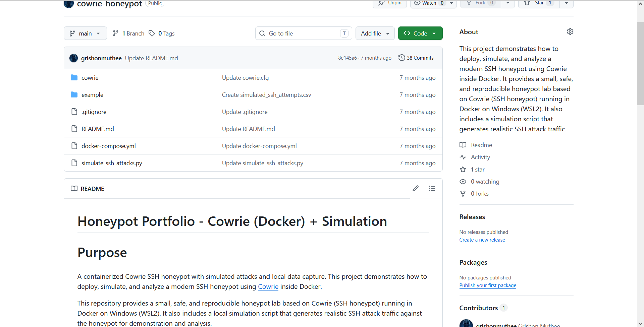Open the .gitignore file
Image resolution: width=644 pixels, height=327 pixels.
[x=94, y=112]
